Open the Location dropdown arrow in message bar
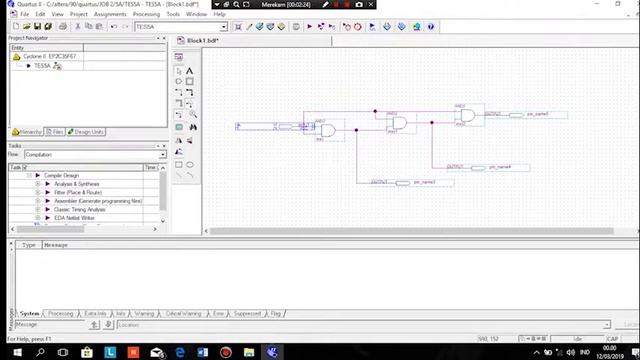This screenshot has width=640, height=360. point(607,325)
